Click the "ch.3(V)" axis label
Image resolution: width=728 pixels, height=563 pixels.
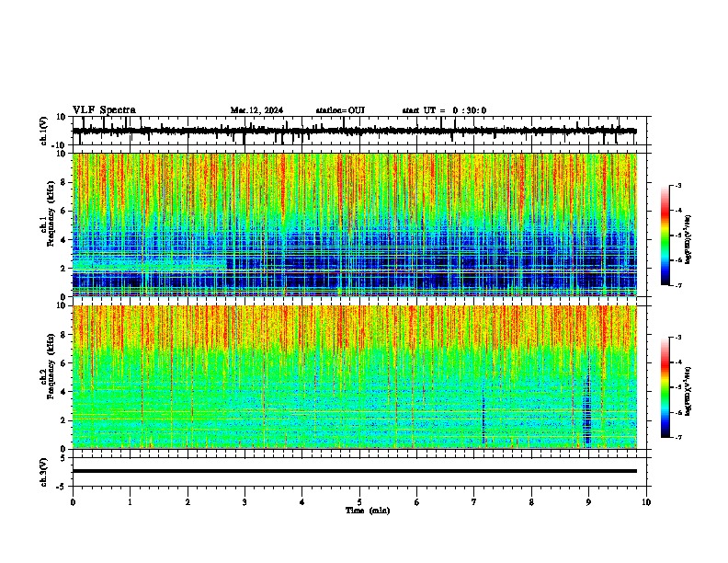click(44, 472)
